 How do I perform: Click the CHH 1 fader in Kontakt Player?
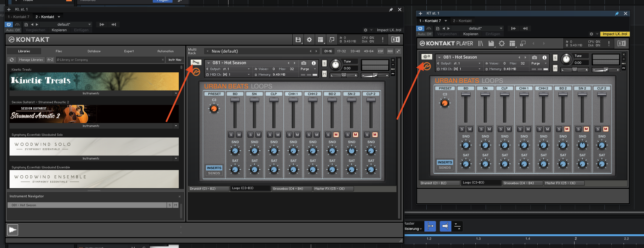tap(524, 94)
